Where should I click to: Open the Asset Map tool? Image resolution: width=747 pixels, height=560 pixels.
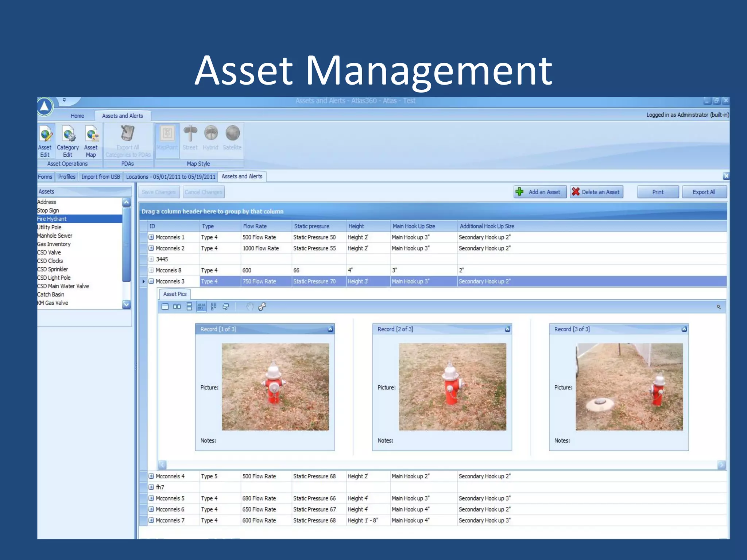pos(91,140)
